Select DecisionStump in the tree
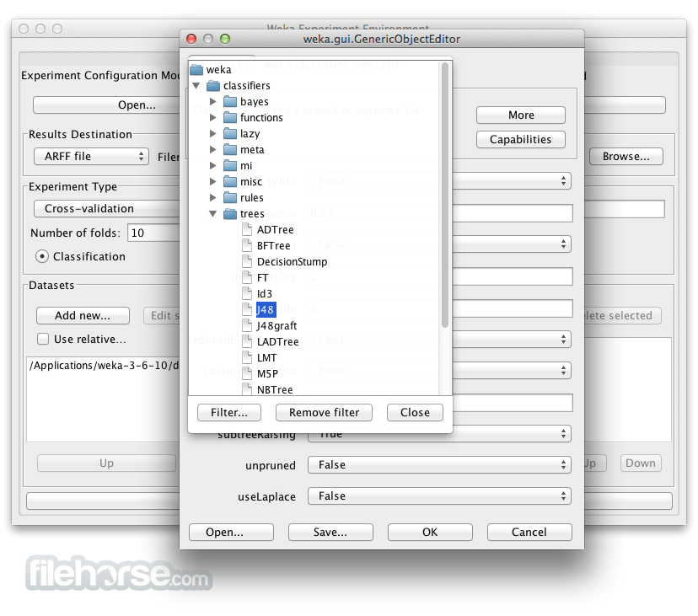698x616 pixels. 292,262
